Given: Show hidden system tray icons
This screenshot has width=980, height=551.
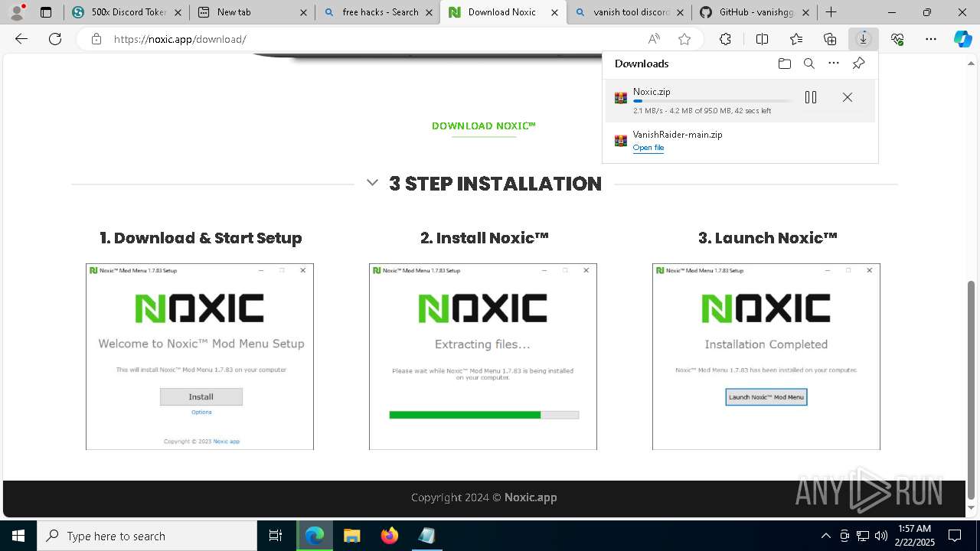Looking at the screenshot, I should pos(825,536).
